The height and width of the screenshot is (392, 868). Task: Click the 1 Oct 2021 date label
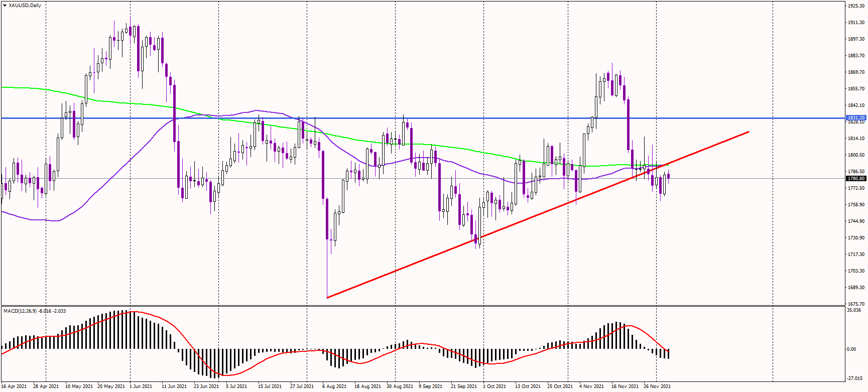click(494, 386)
